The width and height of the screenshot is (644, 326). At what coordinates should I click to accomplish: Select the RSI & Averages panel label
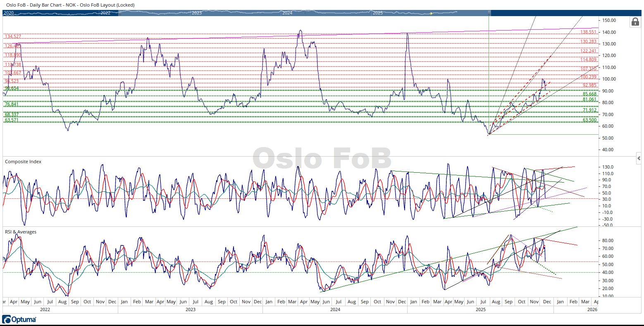[21, 232]
